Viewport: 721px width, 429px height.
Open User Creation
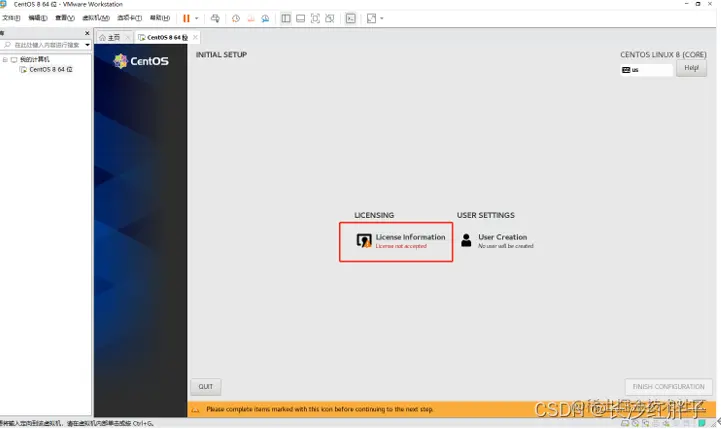tap(498, 241)
